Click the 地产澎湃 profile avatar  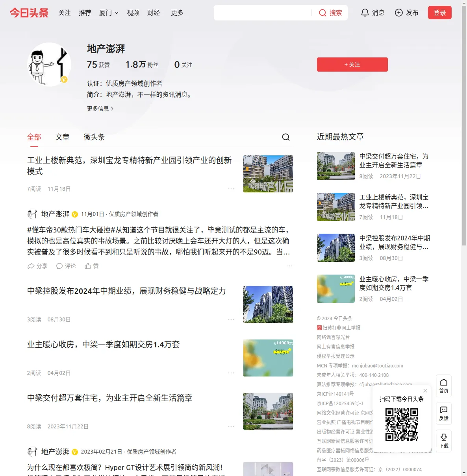point(49,65)
